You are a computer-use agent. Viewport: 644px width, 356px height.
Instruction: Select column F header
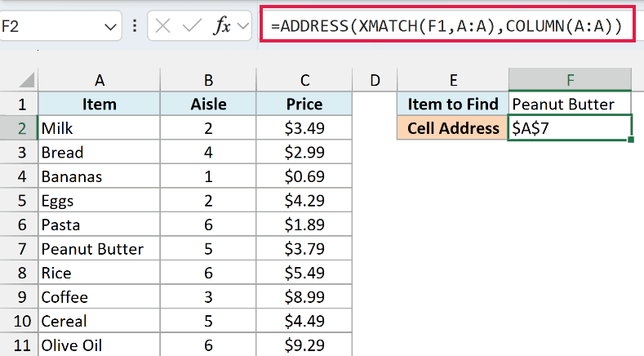[x=570, y=80]
